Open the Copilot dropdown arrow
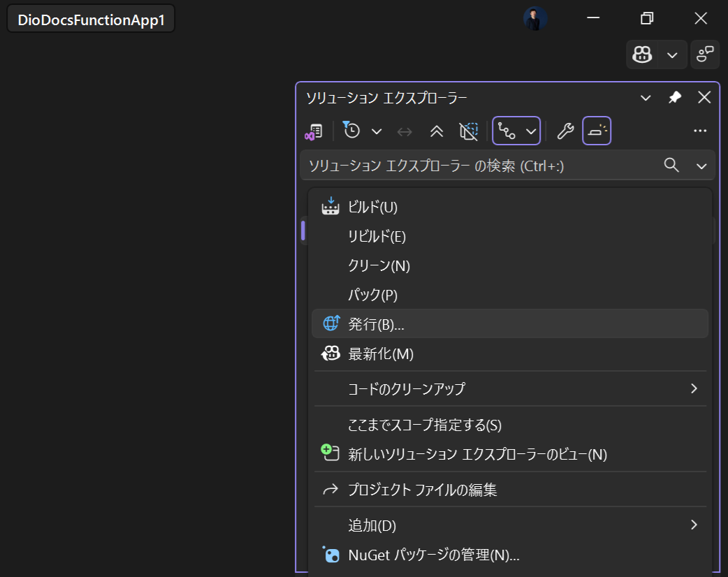The image size is (728, 577). tap(672, 55)
